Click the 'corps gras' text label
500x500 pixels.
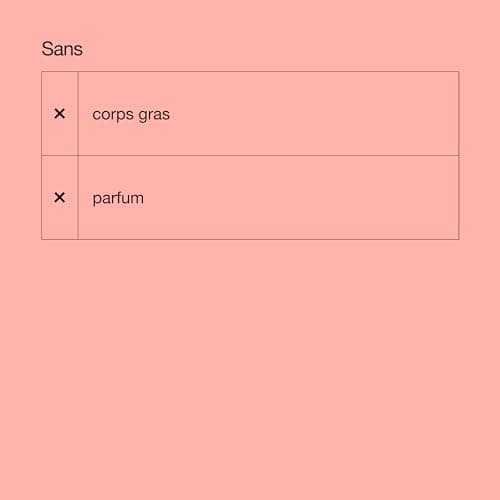pyautogui.click(x=131, y=115)
